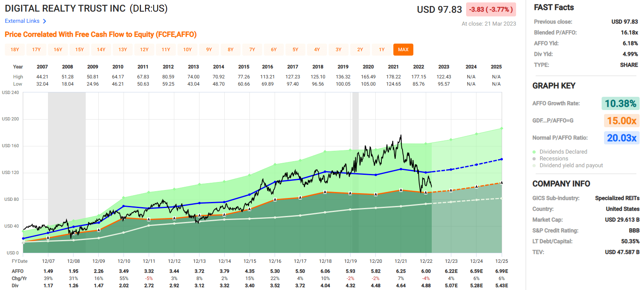The width and height of the screenshot is (644, 290).
Task: Click the FAST Facts heading
Action: pos(554,8)
